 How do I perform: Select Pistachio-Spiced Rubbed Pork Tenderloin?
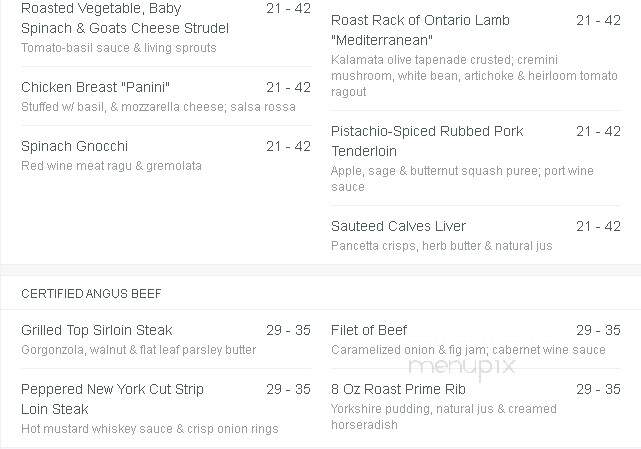tap(427, 141)
